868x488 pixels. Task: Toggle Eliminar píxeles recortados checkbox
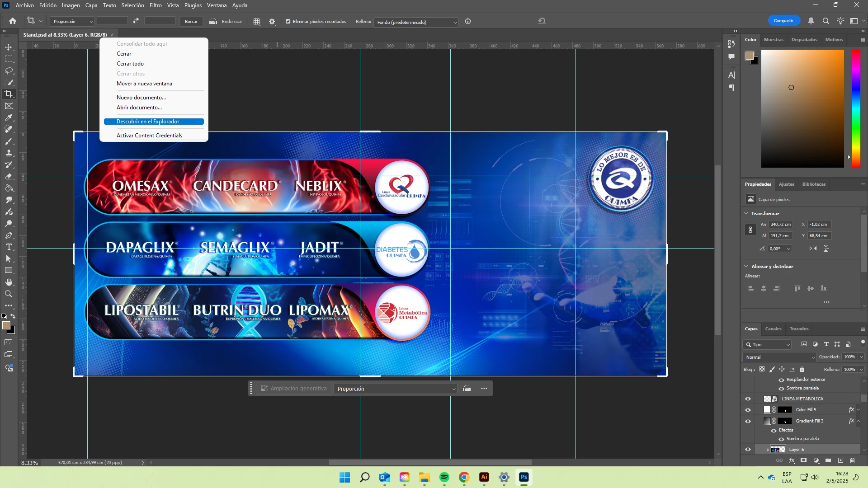click(x=288, y=22)
